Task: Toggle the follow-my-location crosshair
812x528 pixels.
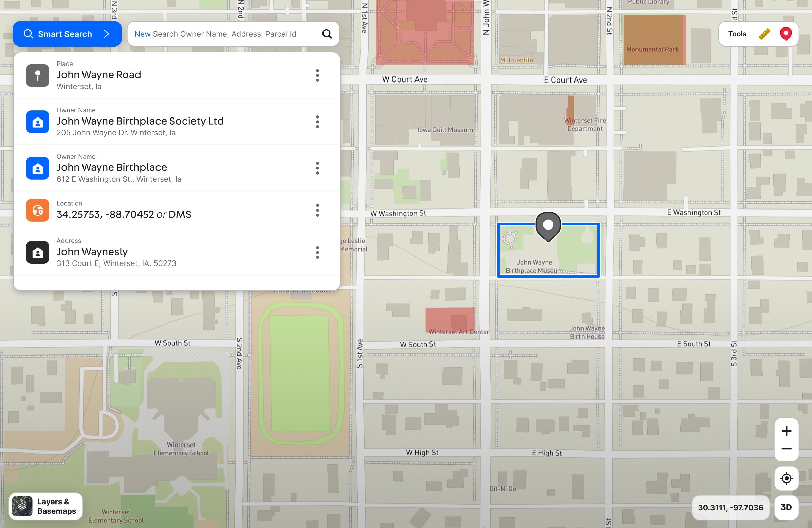Action: point(786,478)
